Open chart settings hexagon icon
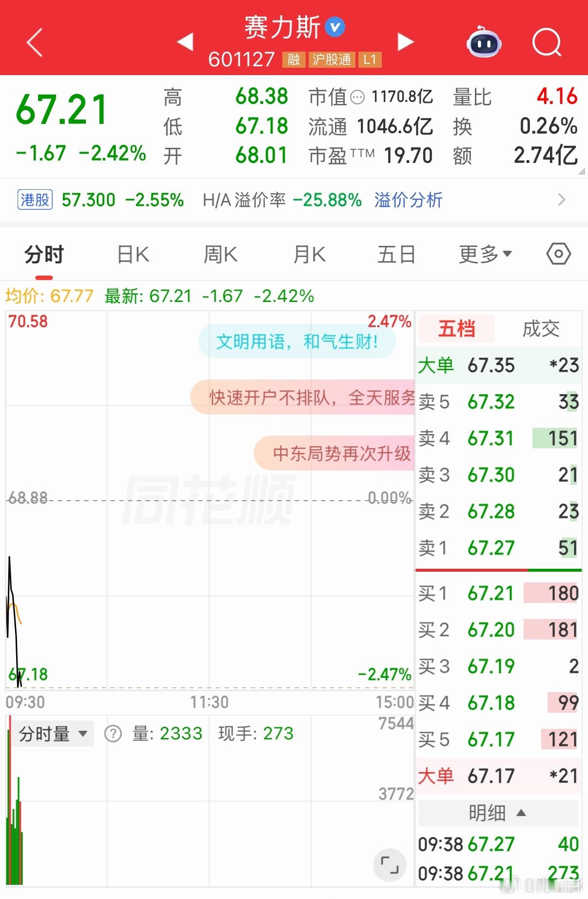The image size is (588, 899). (559, 254)
